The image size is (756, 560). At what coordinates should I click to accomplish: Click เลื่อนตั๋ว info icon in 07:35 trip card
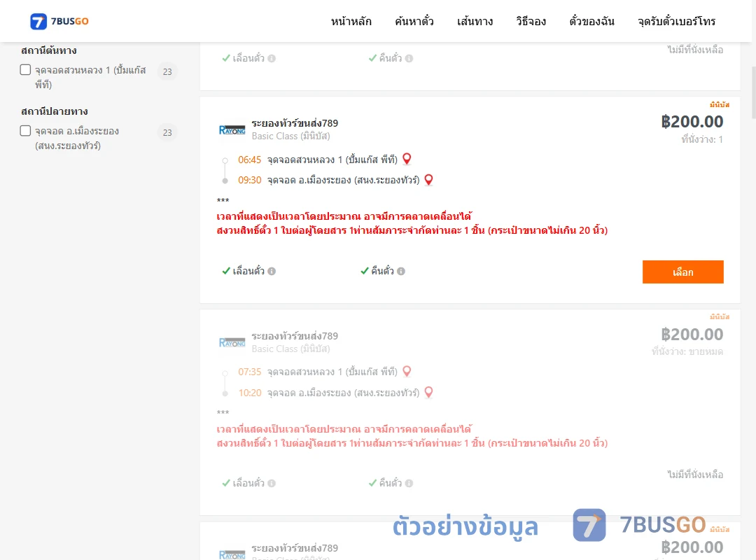pyautogui.click(x=272, y=483)
